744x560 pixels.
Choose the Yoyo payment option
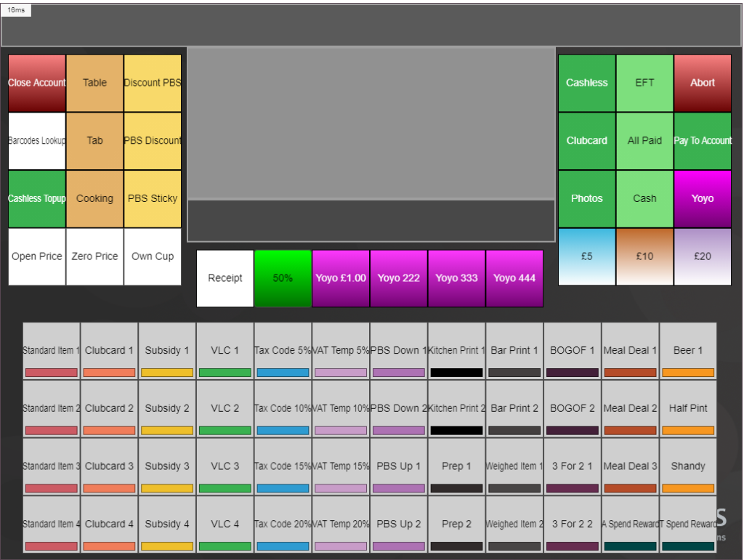pyautogui.click(x=702, y=198)
